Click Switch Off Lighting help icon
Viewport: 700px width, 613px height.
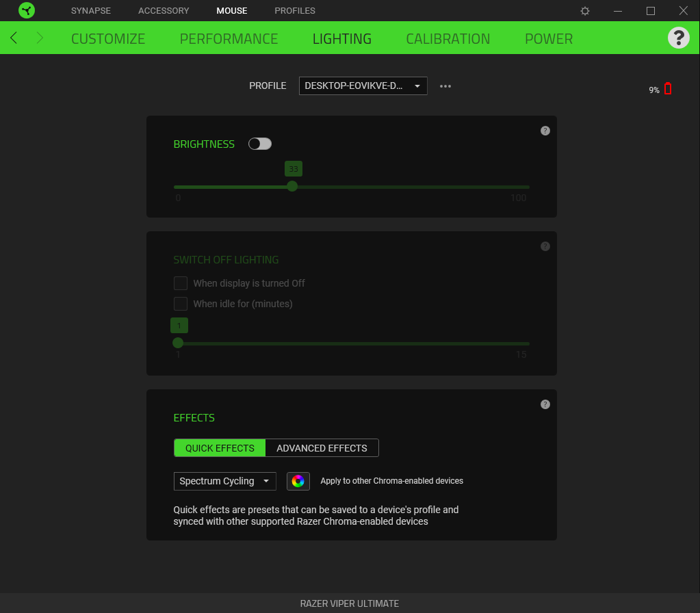click(x=545, y=246)
